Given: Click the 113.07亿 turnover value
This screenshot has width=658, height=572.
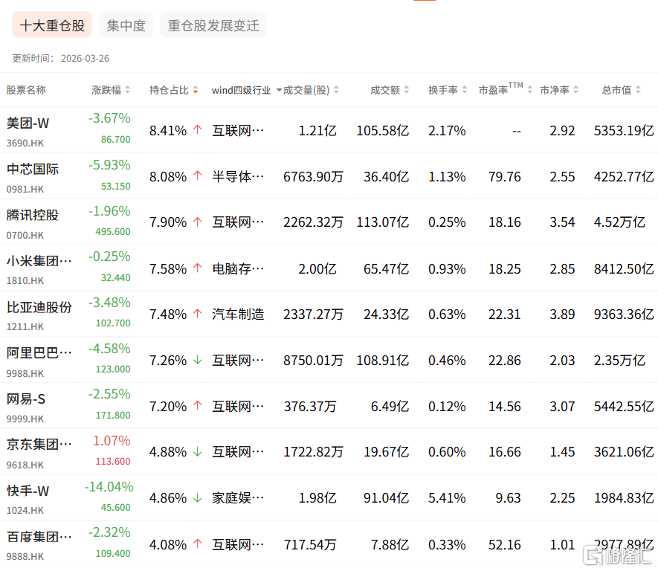Looking at the screenshot, I should coord(382,222).
